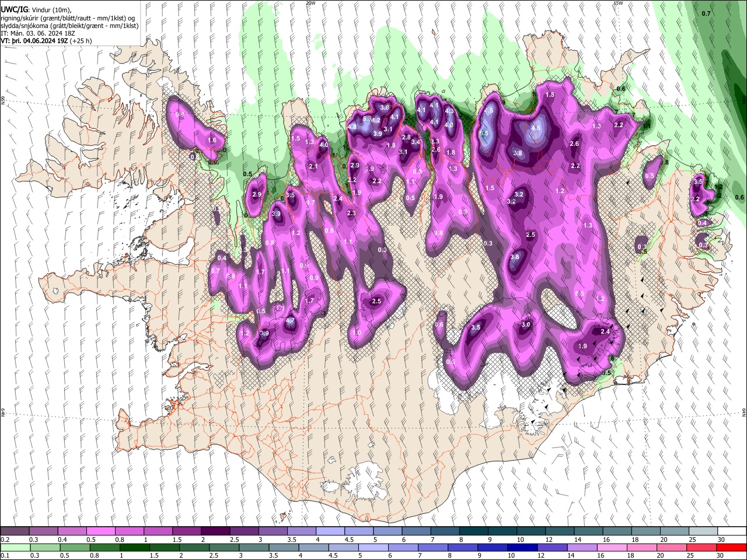Select the pink rain swatch from 18 to 20

click(x=642, y=547)
